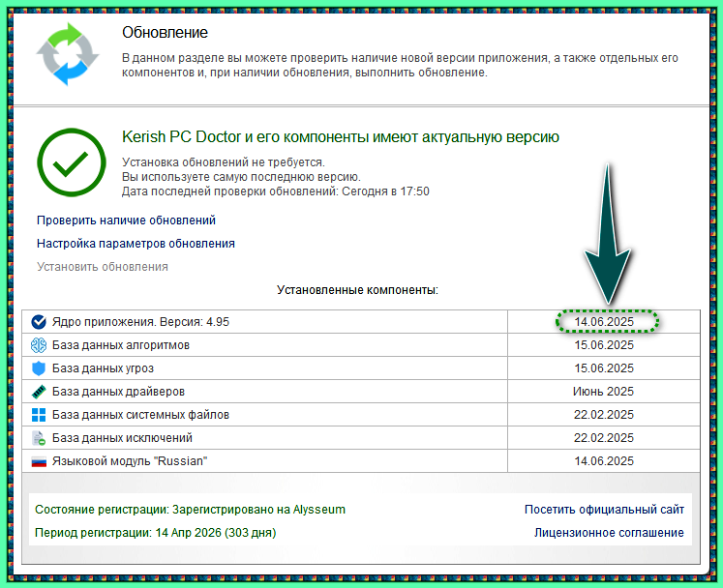
Task: Click the application core checkmark badge icon
Action: pos(39,322)
